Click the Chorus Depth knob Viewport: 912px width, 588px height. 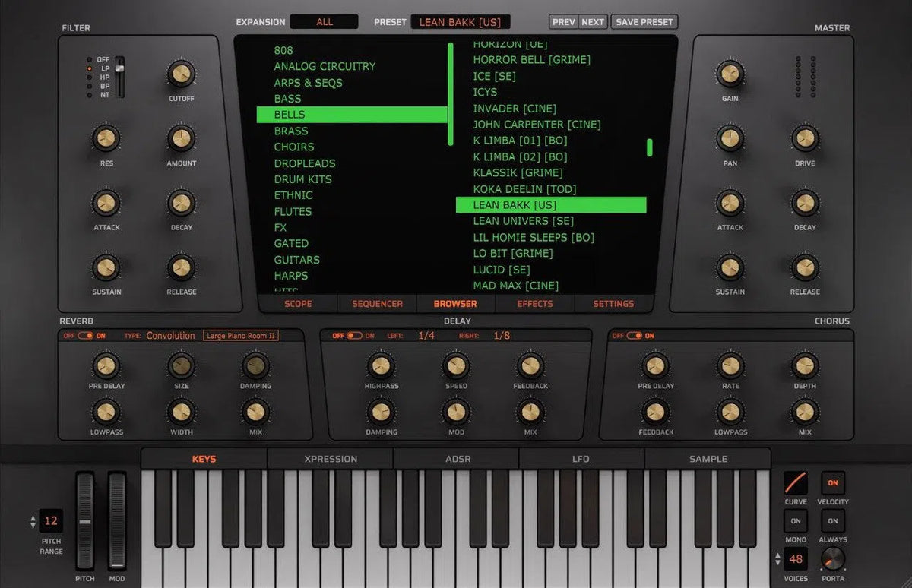pyautogui.click(x=804, y=368)
